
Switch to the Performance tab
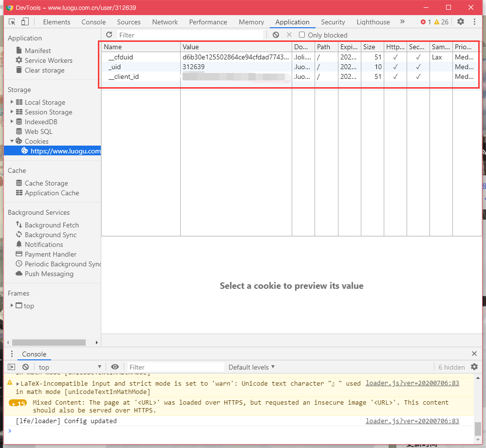click(x=208, y=22)
